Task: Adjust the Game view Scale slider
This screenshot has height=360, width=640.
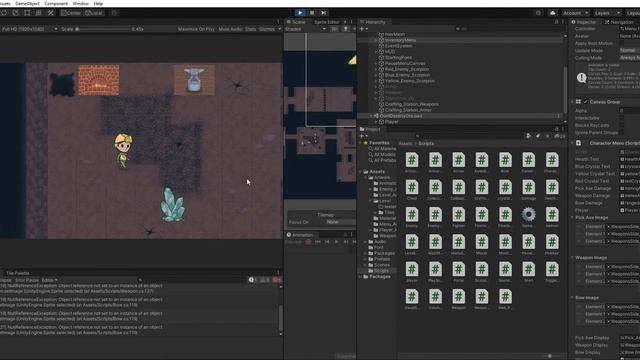Action: tap(102, 29)
